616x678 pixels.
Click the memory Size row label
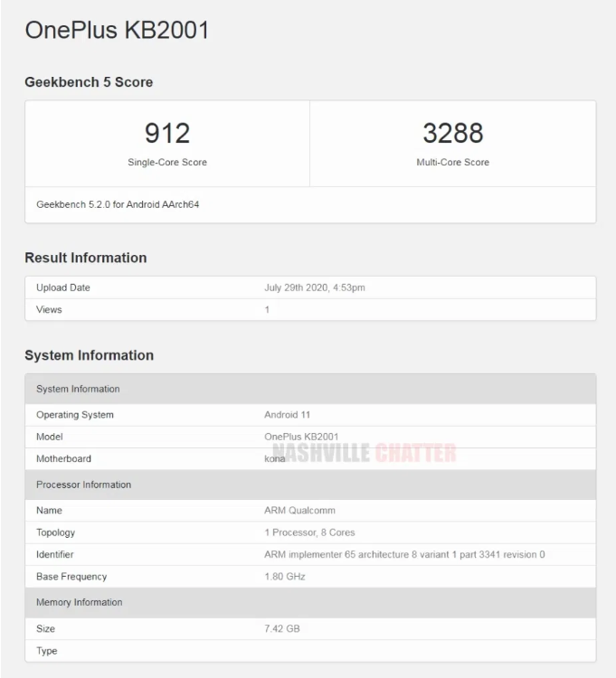click(x=45, y=628)
